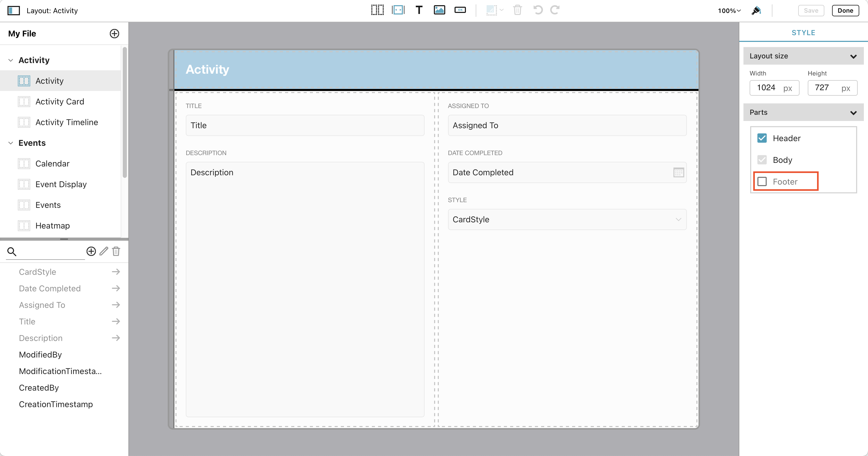
Task: Add a new item to My File
Action: 114,33
